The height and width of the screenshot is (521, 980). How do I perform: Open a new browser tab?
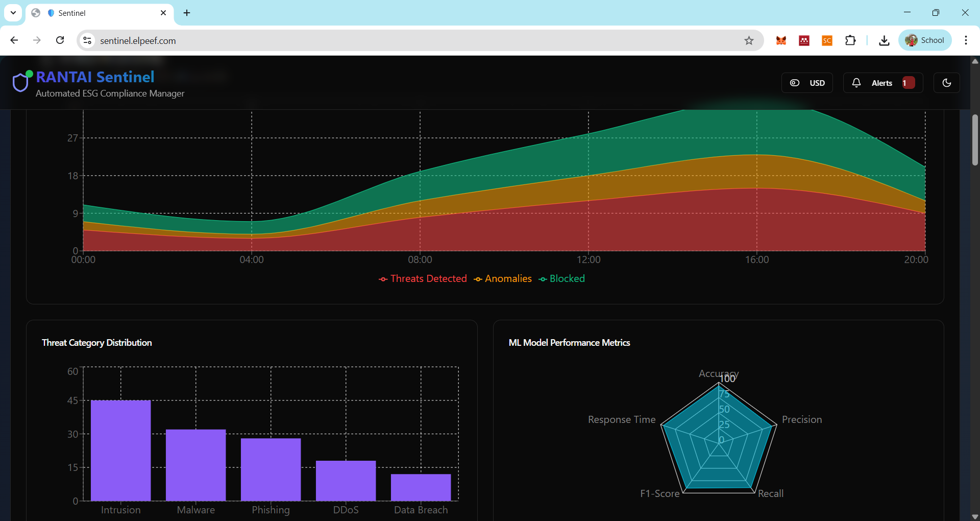click(x=187, y=13)
